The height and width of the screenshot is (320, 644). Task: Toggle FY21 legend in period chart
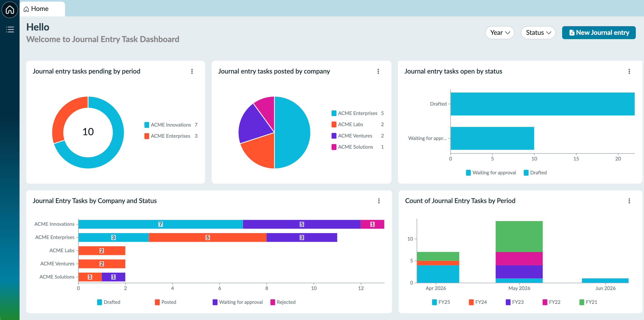click(588, 302)
